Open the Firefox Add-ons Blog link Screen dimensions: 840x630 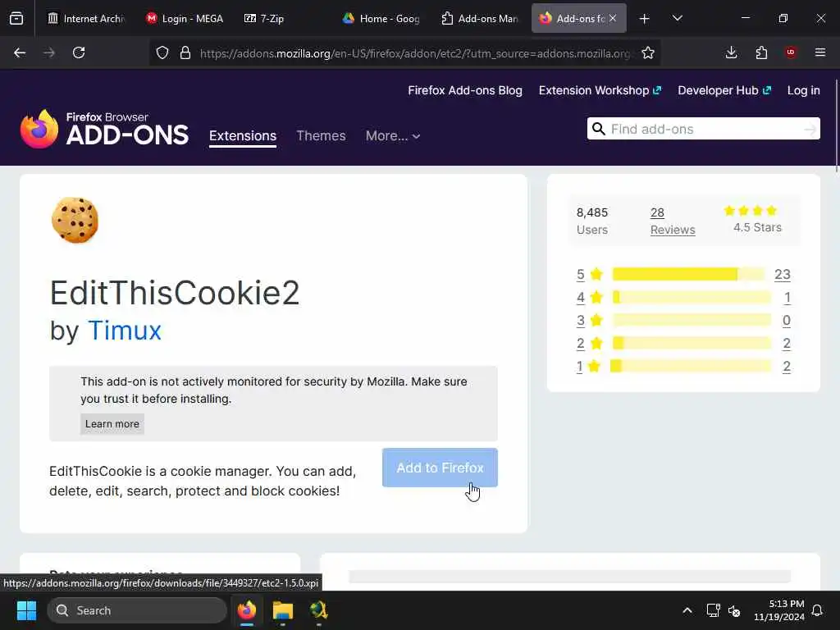pos(465,90)
